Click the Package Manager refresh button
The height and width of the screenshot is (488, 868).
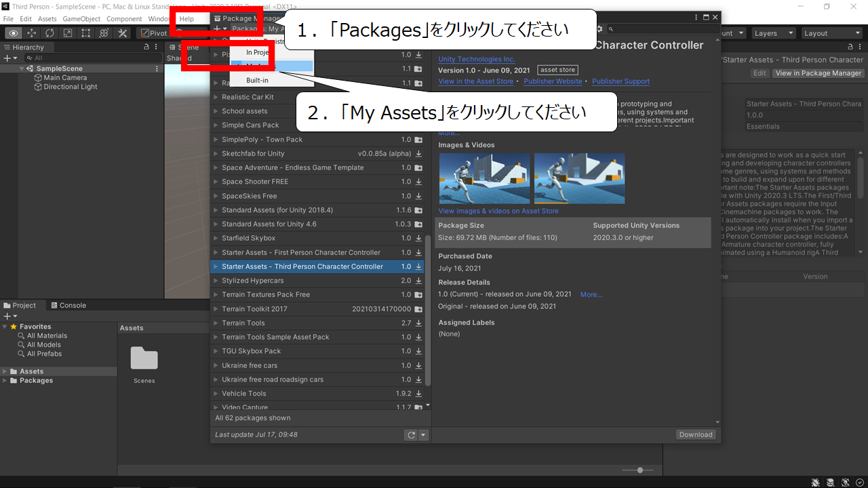(410, 435)
